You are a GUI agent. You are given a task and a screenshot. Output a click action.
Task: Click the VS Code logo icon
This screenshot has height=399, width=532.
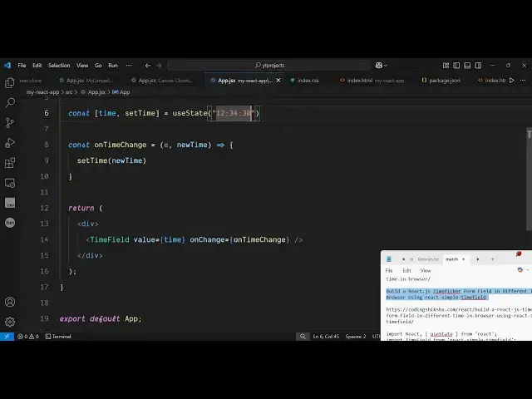click(x=7, y=65)
